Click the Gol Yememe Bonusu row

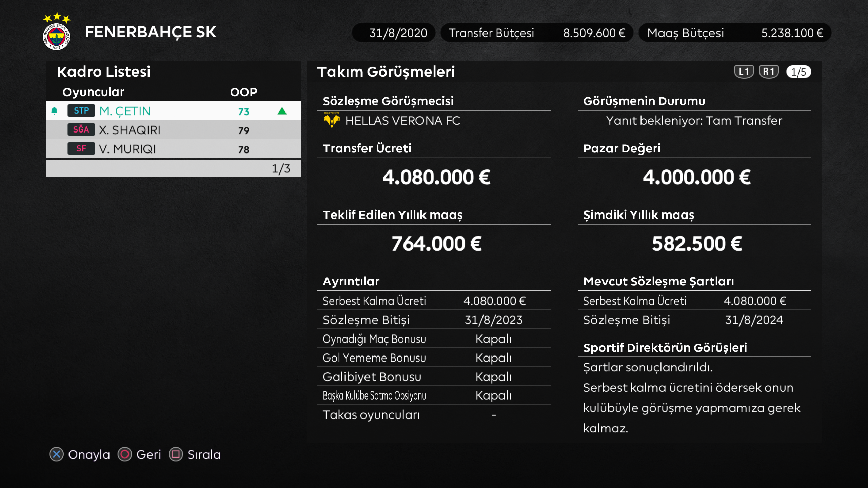[x=434, y=358]
